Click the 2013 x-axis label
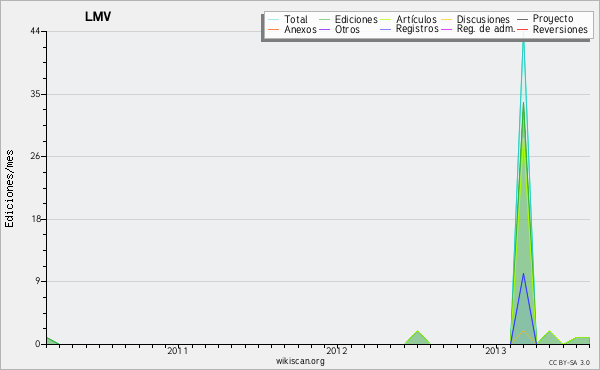The image size is (600, 370). [496, 351]
